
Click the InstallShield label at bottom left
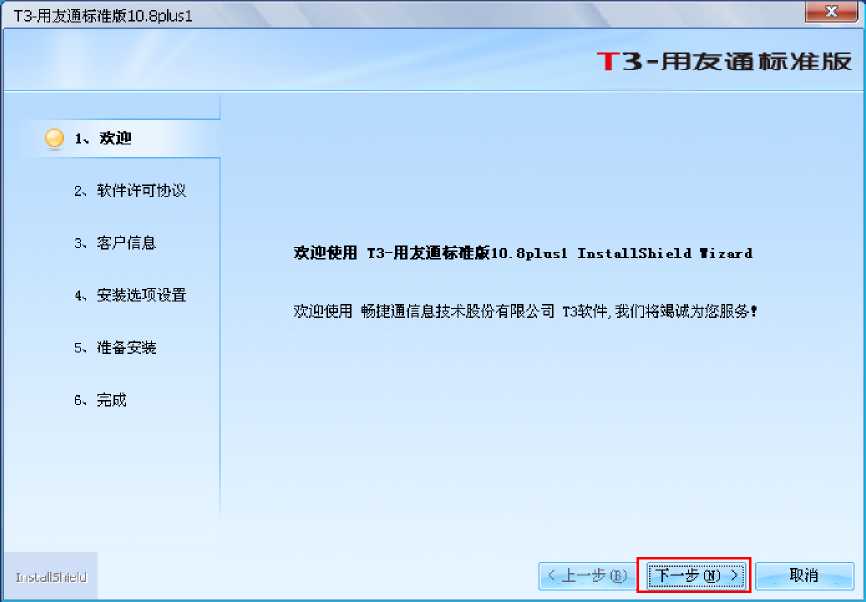tap(51, 577)
